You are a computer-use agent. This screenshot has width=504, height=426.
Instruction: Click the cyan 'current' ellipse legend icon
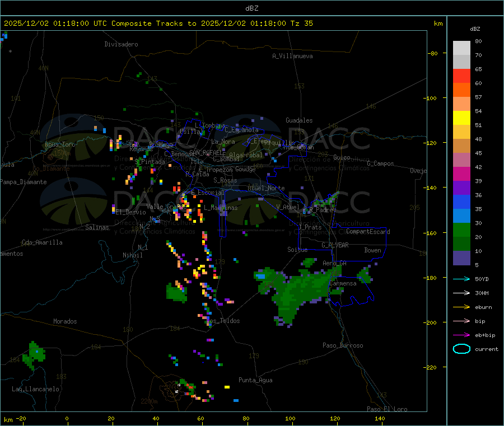[x=461, y=349]
